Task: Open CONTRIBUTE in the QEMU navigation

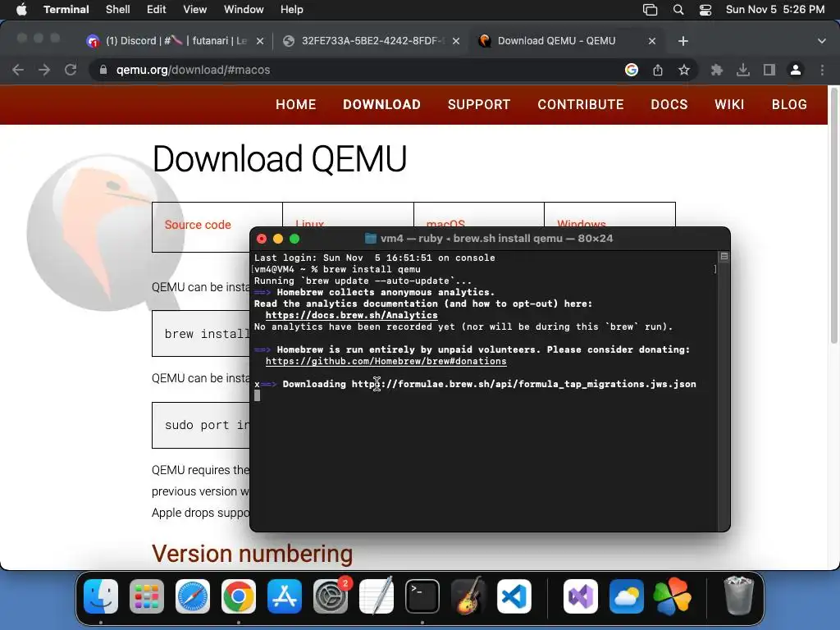Action: (x=581, y=104)
